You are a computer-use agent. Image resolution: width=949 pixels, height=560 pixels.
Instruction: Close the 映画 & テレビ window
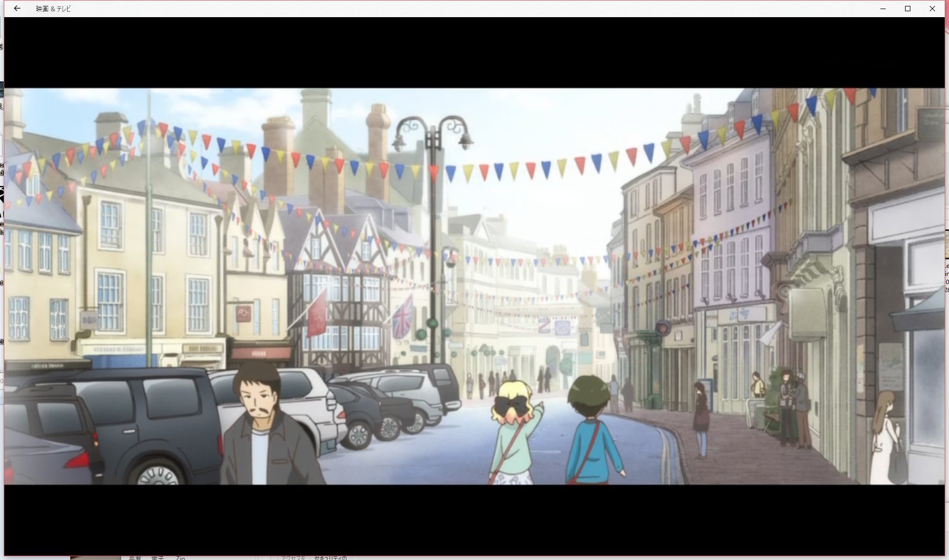tap(932, 9)
